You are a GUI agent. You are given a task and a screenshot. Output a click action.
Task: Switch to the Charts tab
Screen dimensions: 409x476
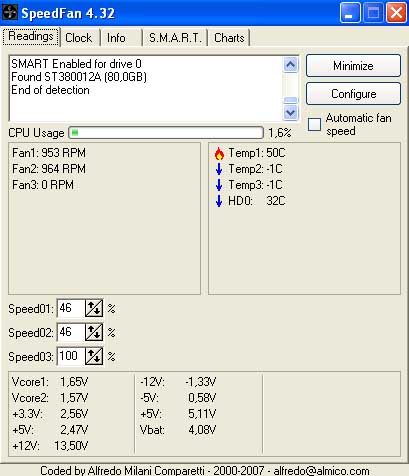pos(229,38)
